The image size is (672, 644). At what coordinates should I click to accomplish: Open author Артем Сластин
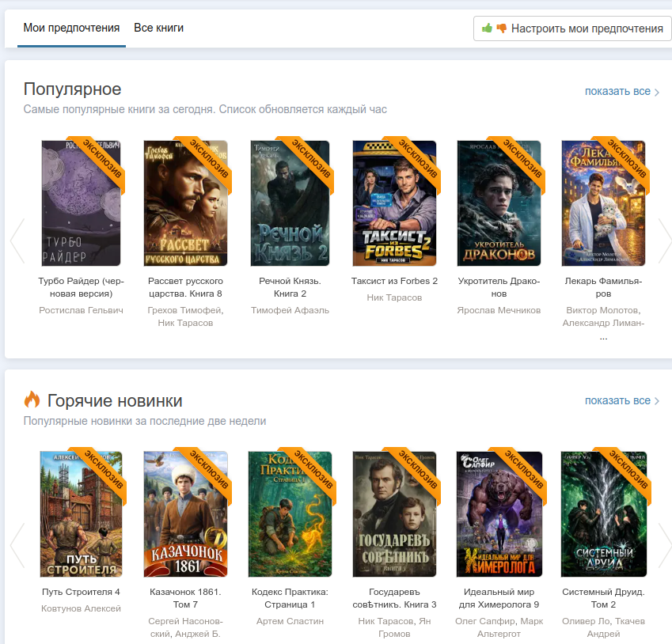pos(290,621)
